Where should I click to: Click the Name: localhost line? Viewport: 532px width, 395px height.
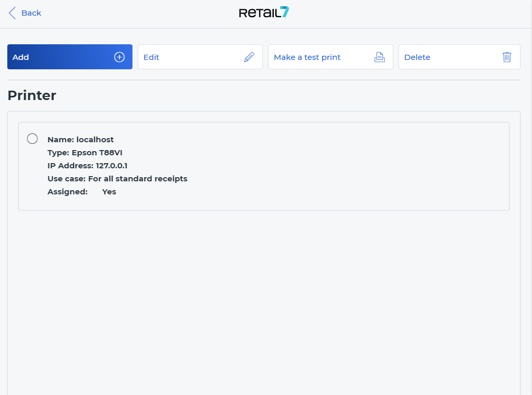click(80, 140)
